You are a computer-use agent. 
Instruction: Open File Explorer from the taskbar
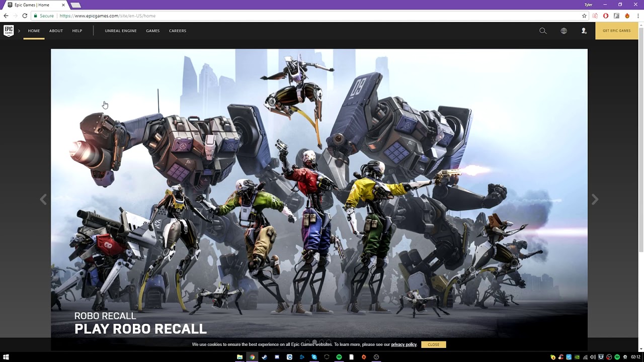tap(239, 357)
